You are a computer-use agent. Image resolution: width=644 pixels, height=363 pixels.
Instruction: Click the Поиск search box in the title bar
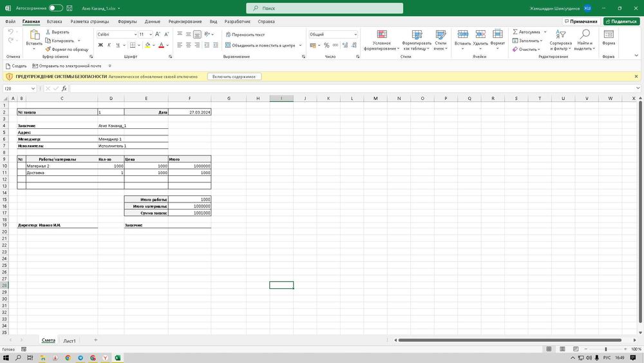[325, 8]
